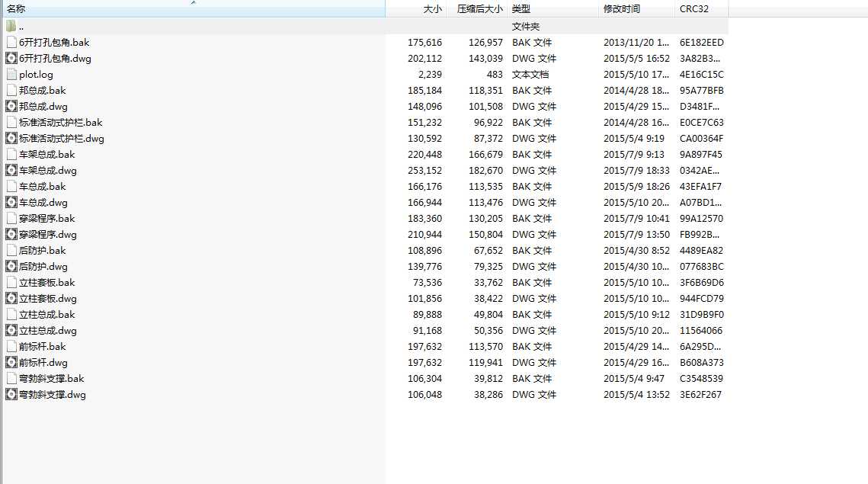Click modified time 2015/5/9 18:26
The image size is (868, 484).
click(x=636, y=188)
